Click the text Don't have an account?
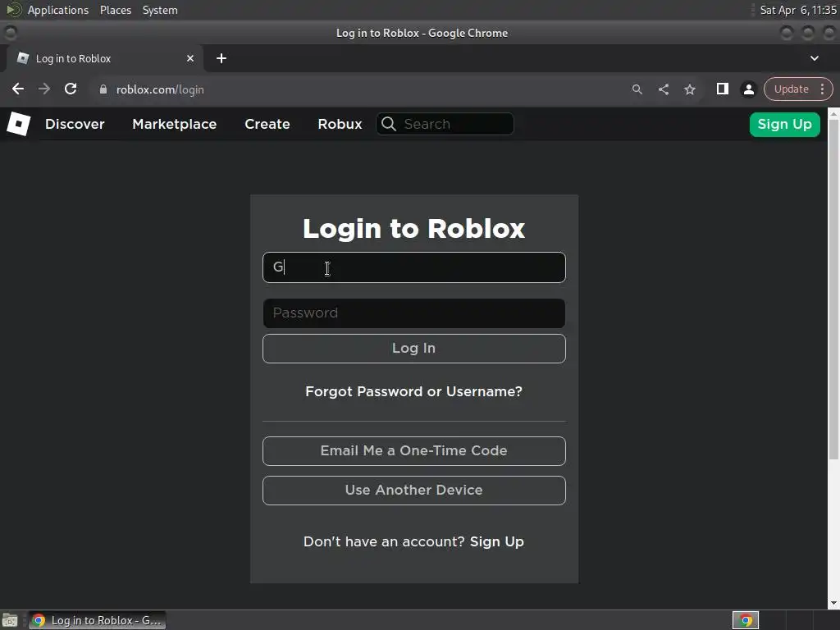The image size is (840, 630). coord(384,541)
